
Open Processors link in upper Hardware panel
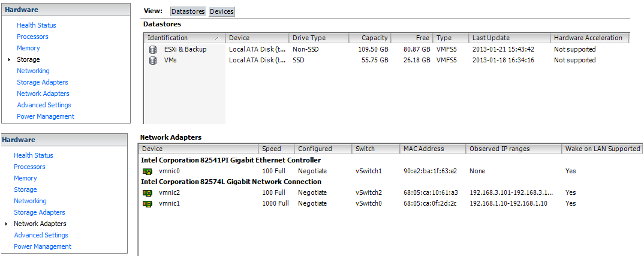[32, 37]
